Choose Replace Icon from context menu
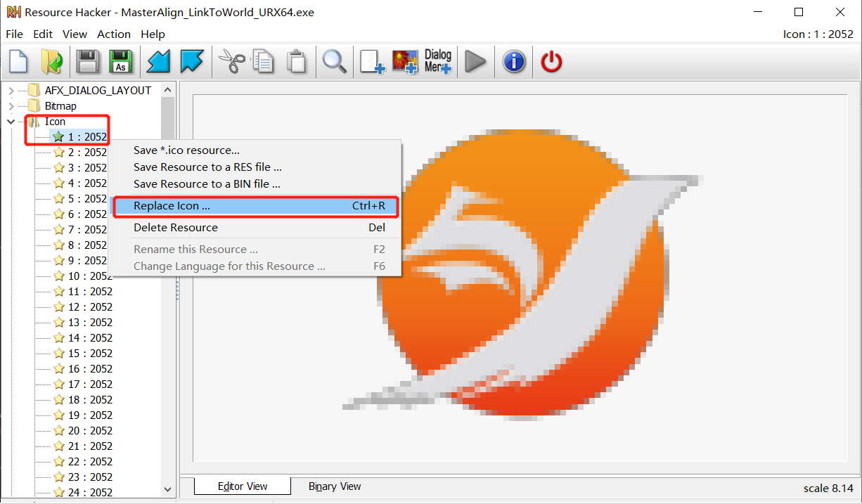This screenshot has width=862, height=504. [x=172, y=206]
